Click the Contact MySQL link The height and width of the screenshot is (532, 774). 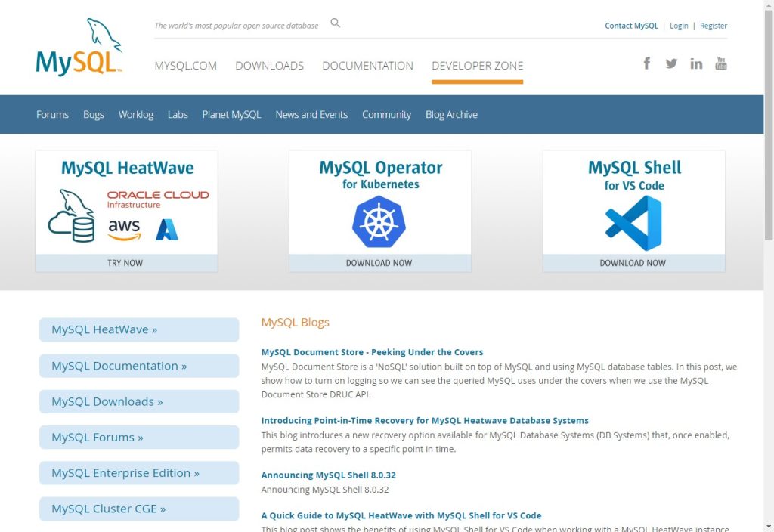[631, 26]
